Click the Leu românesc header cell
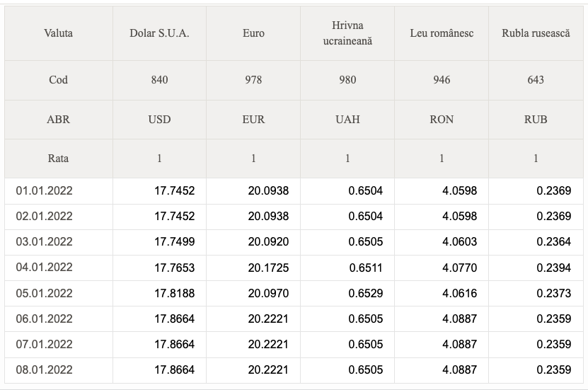This screenshot has width=588, height=390. pos(442,33)
